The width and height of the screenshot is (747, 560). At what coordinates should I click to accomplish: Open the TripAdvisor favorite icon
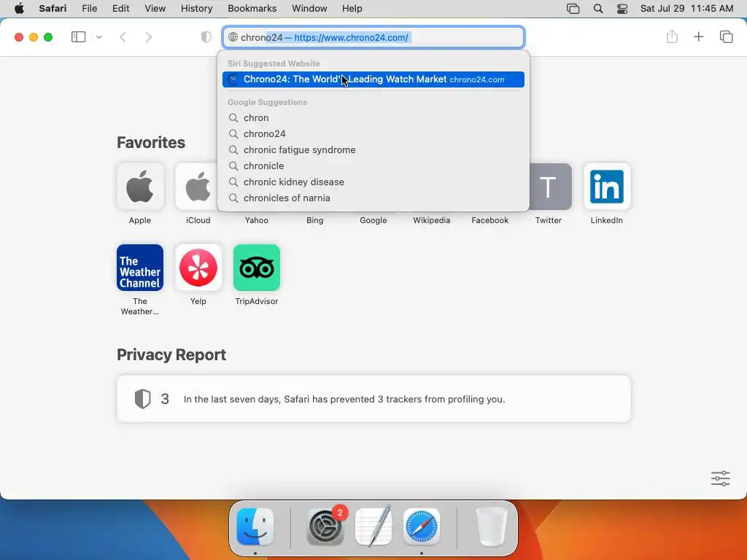pyautogui.click(x=257, y=268)
